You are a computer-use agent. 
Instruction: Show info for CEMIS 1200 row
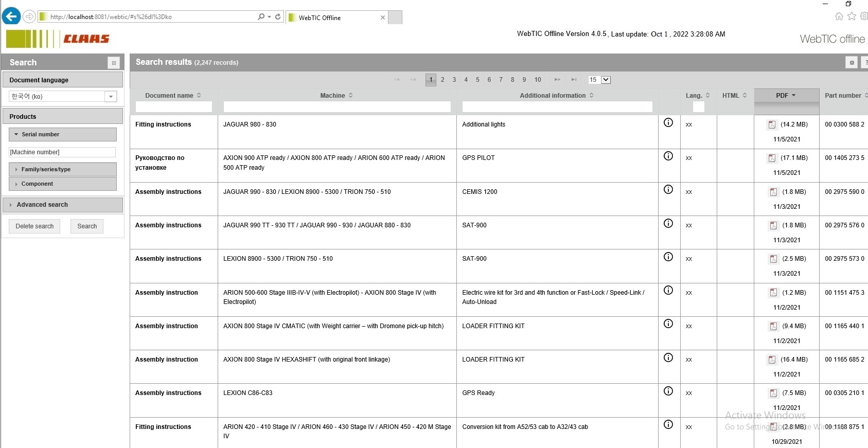click(x=668, y=189)
